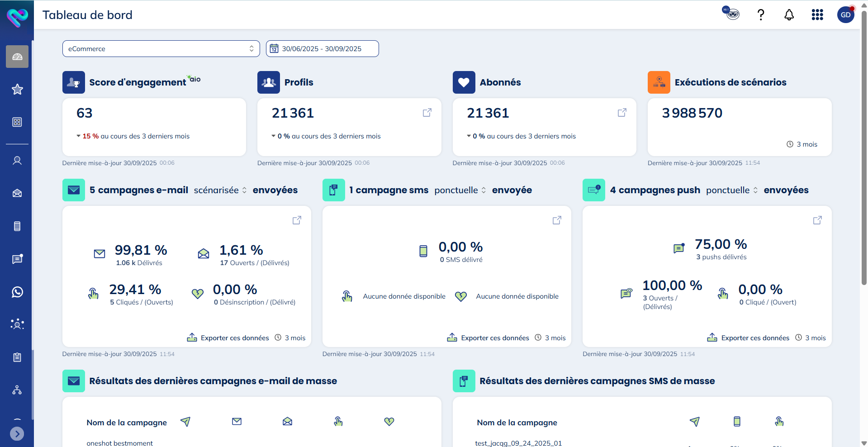
Task: Expand the sidebar with arrow button
Action: tap(17, 434)
